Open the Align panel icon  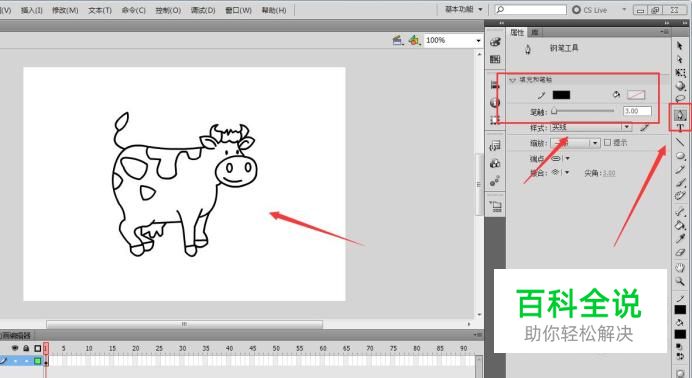coord(495,85)
